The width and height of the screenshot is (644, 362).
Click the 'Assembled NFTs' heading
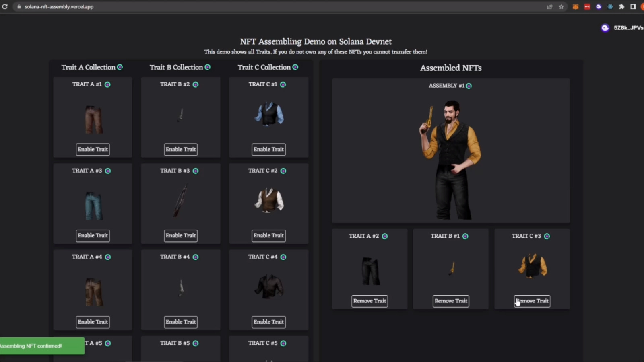pos(451,68)
